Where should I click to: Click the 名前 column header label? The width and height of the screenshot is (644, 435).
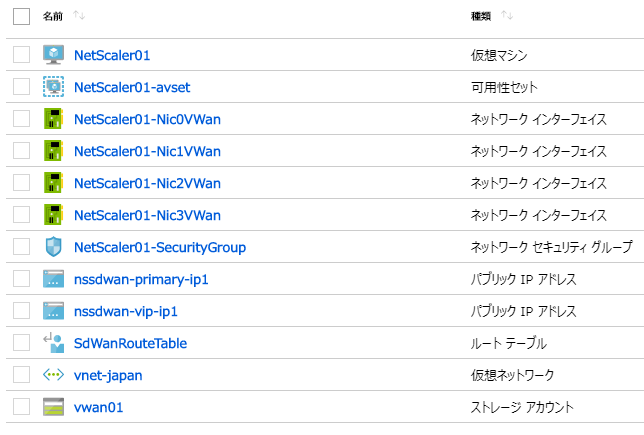tap(53, 16)
